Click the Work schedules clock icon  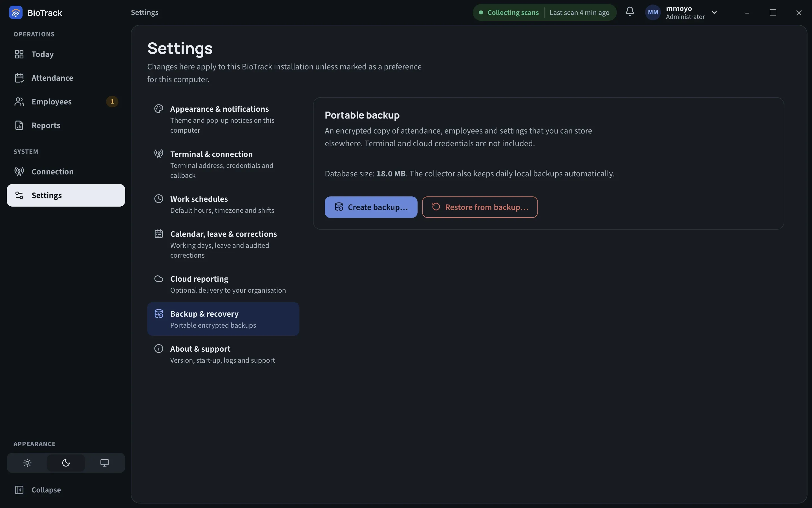click(x=159, y=199)
